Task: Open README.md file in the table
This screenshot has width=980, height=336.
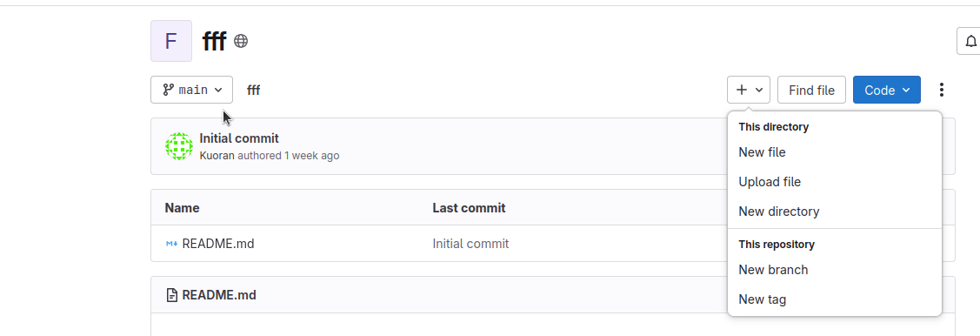Action: (218, 244)
